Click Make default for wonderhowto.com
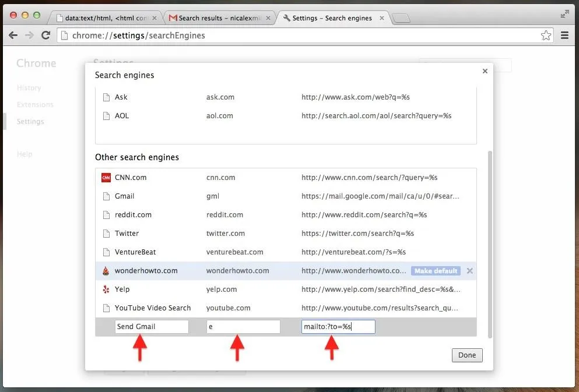The image size is (579, 392). coord(436,271)
